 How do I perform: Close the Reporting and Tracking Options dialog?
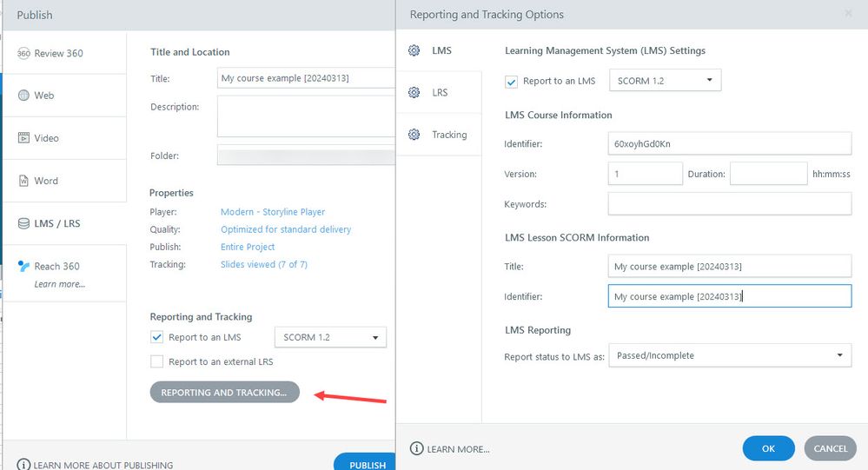848,13
